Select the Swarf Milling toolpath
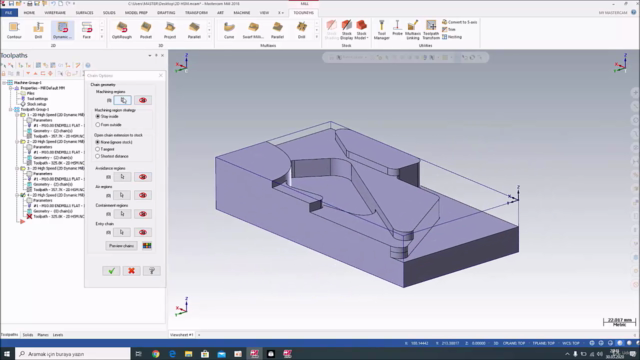This screenshot has width=640, height=360. point(253,30)
